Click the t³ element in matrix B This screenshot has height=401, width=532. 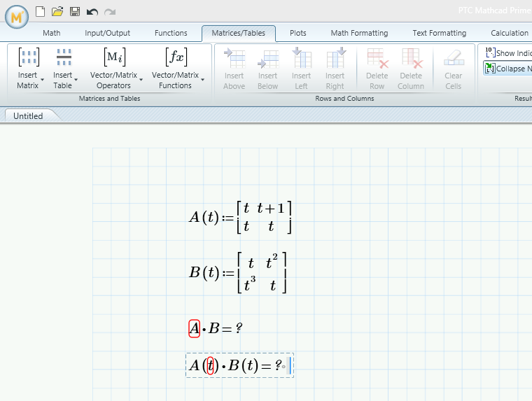click(249, 284)
